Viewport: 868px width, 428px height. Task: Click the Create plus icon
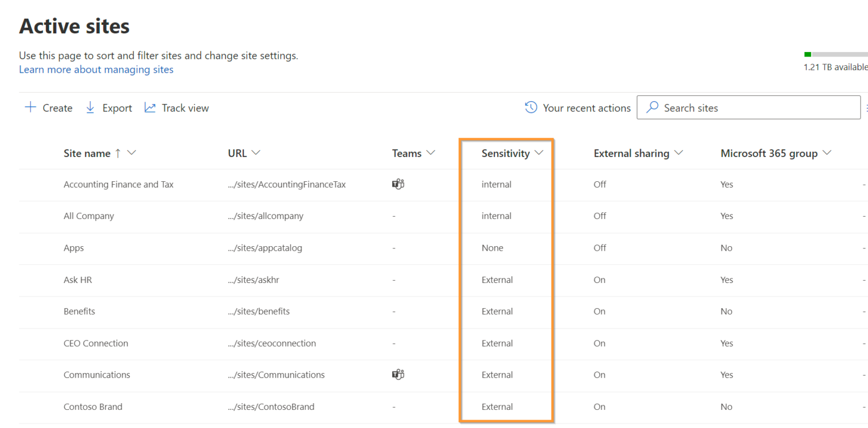point(30,107)
